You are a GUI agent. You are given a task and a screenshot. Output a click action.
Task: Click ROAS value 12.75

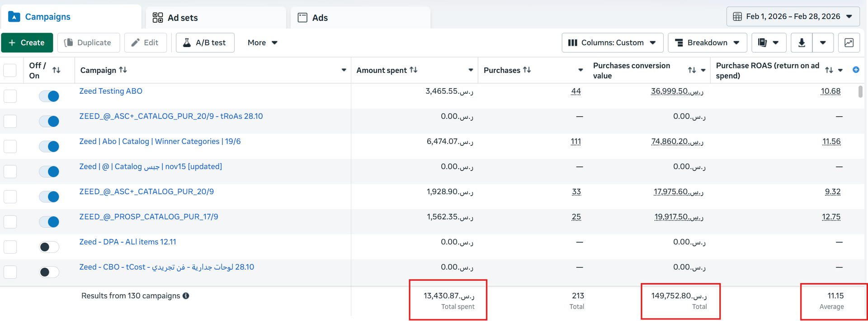tap(831, 217)
